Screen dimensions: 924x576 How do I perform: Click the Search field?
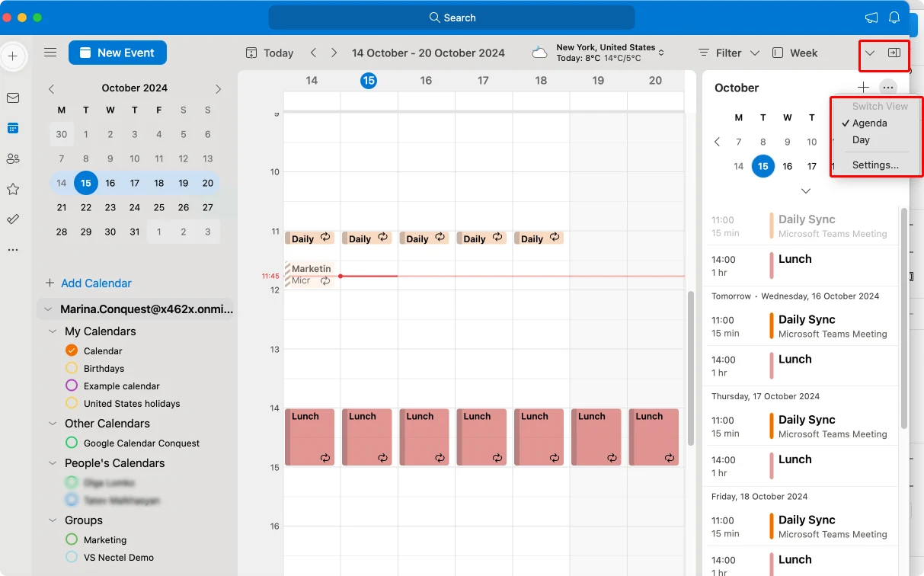tap(452, 18)
